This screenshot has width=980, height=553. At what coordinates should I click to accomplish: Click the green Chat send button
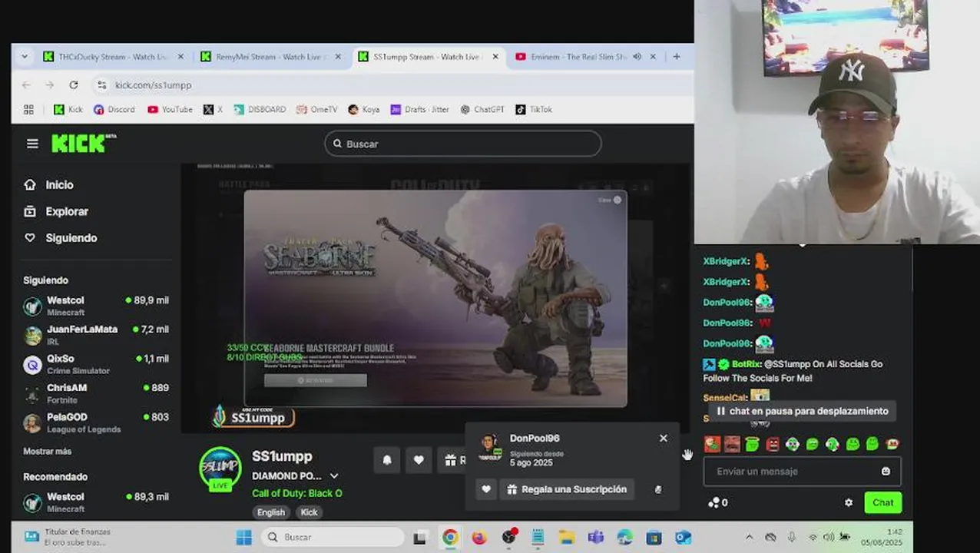[x=882, y=503]
